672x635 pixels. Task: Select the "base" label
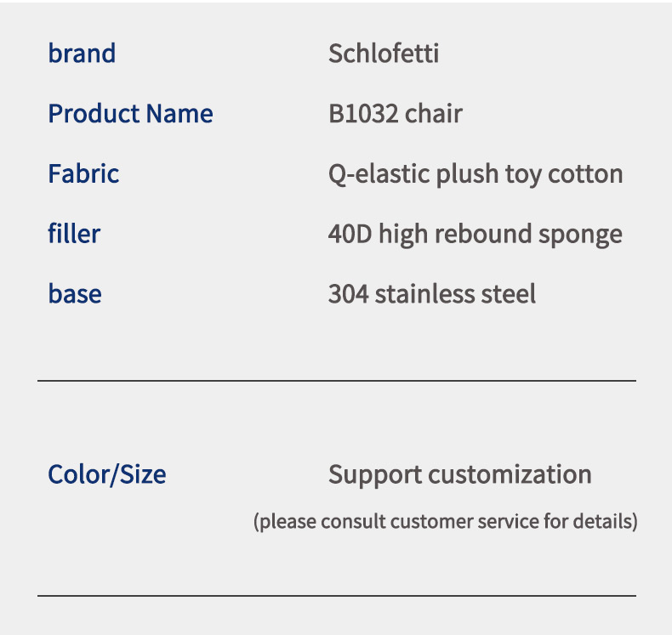click(75, 294)
